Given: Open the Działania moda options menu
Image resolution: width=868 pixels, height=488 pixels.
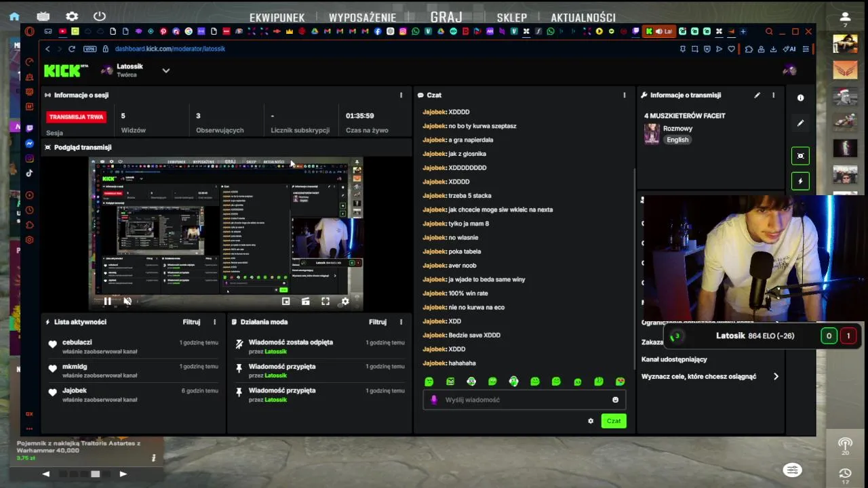Looking at the screenshot, I should click(401, 322).
